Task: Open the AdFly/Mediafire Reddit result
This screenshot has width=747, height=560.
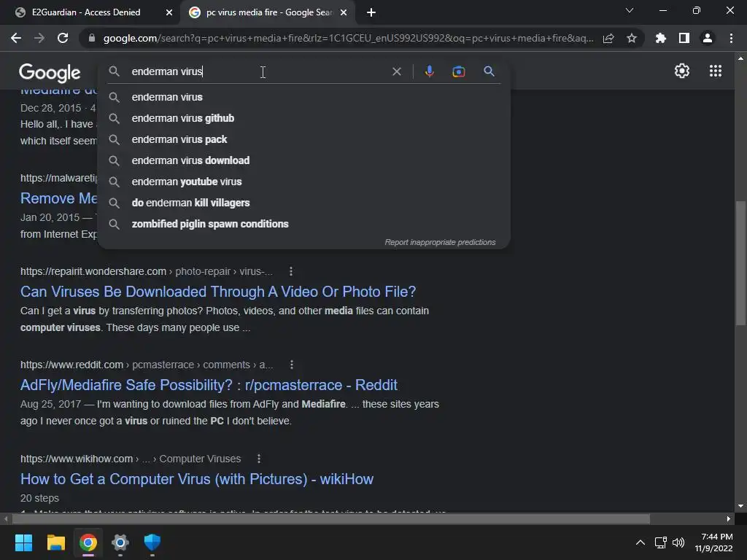Action: [209, 385]
